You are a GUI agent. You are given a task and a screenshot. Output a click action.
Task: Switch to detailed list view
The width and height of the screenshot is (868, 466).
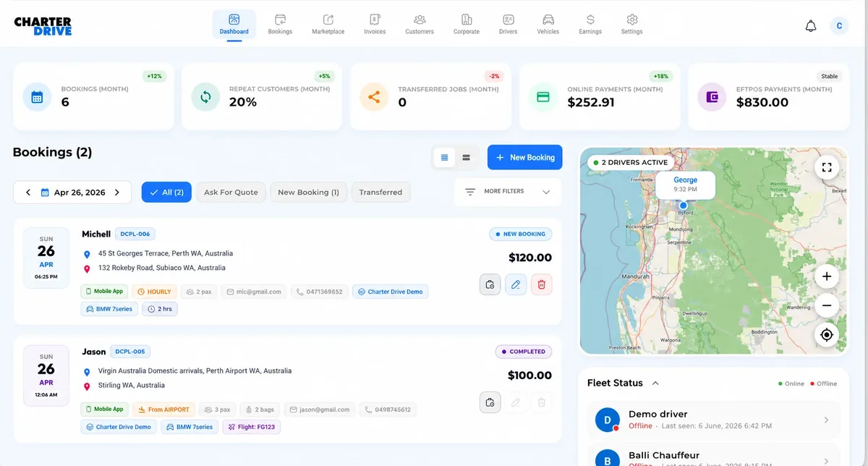444,157
